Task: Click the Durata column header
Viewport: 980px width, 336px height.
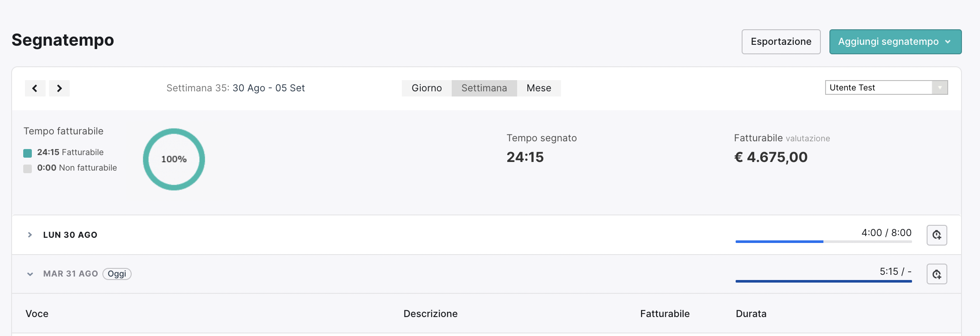Action: [751, 314]
